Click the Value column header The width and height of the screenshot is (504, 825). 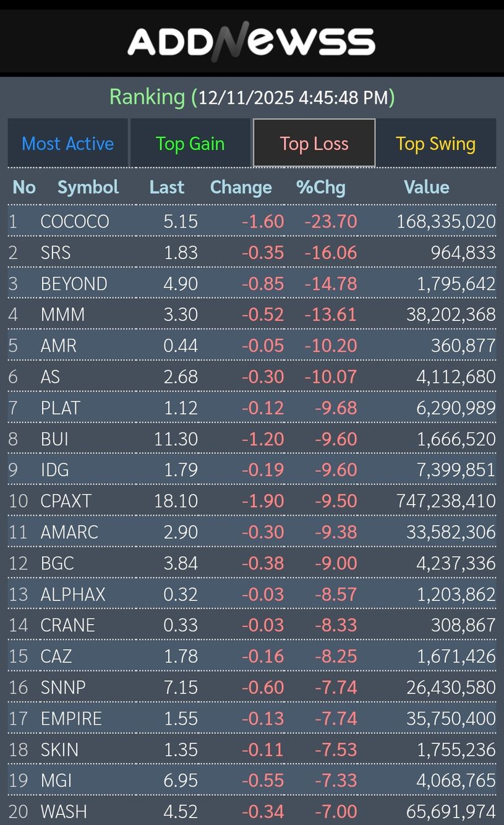pyautogui.click(x=427, y=187)
